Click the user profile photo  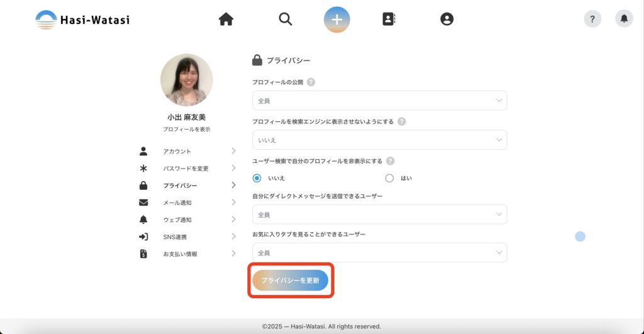(186, 80)
